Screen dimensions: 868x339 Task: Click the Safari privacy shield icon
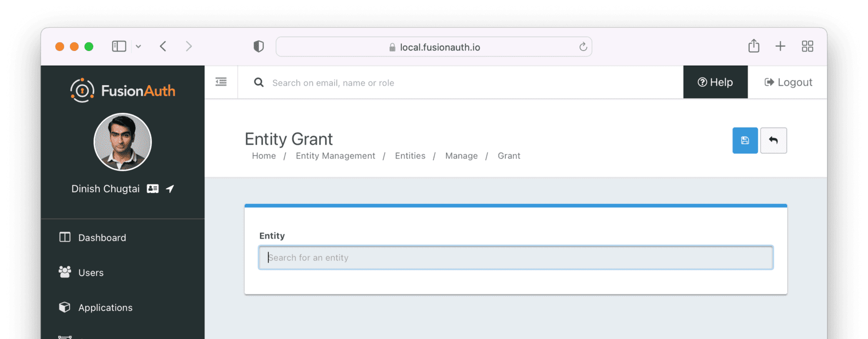point(259,47)
